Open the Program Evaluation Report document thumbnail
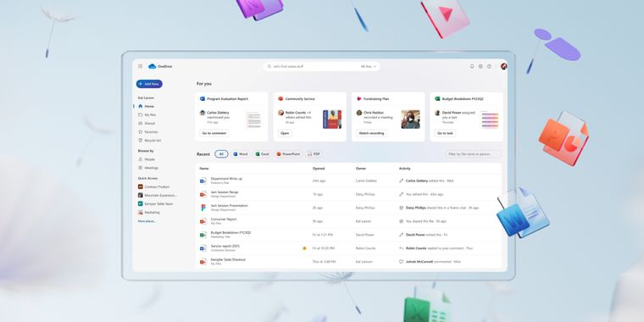This screenshot has height=322, width=644. [254, 119]
